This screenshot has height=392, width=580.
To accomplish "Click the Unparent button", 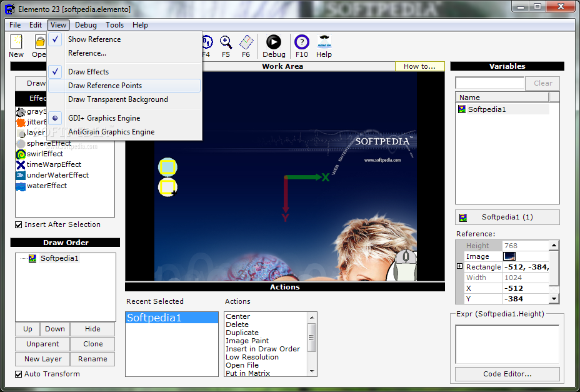I will [42, 344].
